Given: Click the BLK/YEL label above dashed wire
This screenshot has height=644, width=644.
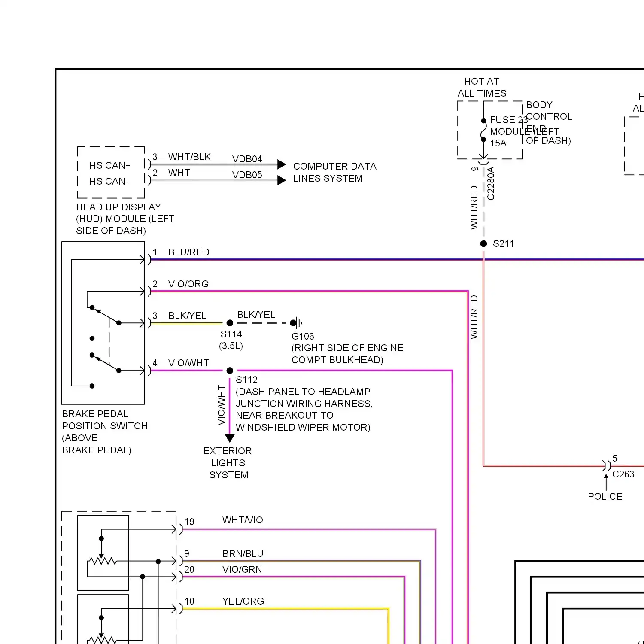Looking at the screenshot, I should [x=256, y=314].
